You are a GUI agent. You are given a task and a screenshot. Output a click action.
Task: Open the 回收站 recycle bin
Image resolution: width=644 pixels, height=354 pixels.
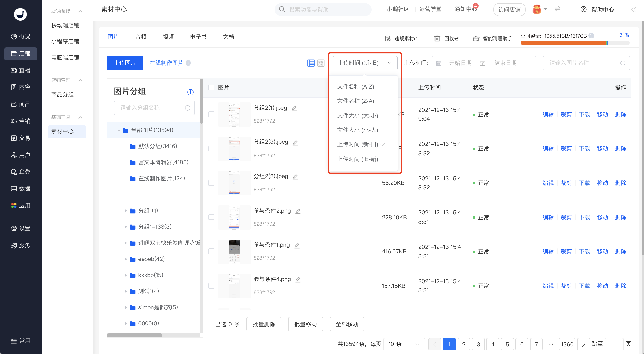pos(447,38)
